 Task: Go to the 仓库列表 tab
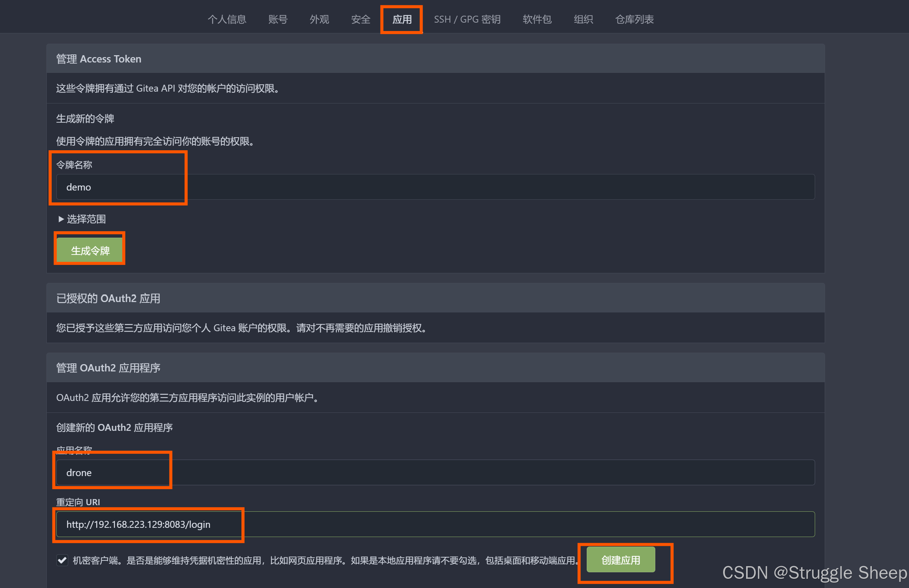point(634,19)
